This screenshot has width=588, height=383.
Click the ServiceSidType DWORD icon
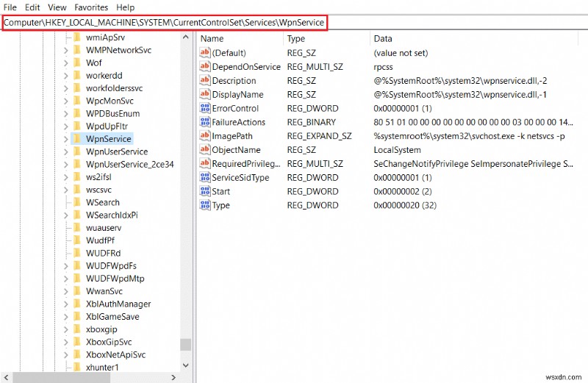pyautogui.click(x=205, y=177)
